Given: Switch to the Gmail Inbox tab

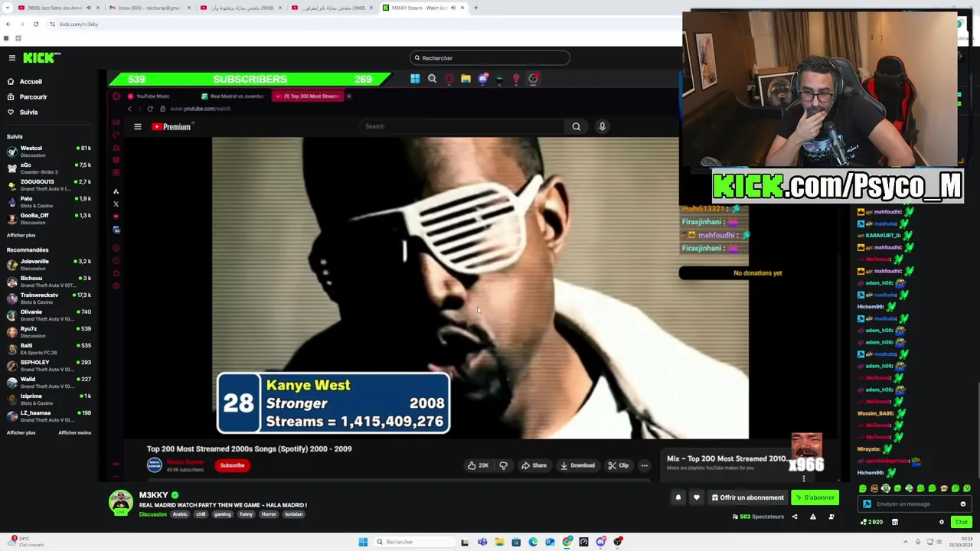Looking at the screenshot, I should (150, 8).
